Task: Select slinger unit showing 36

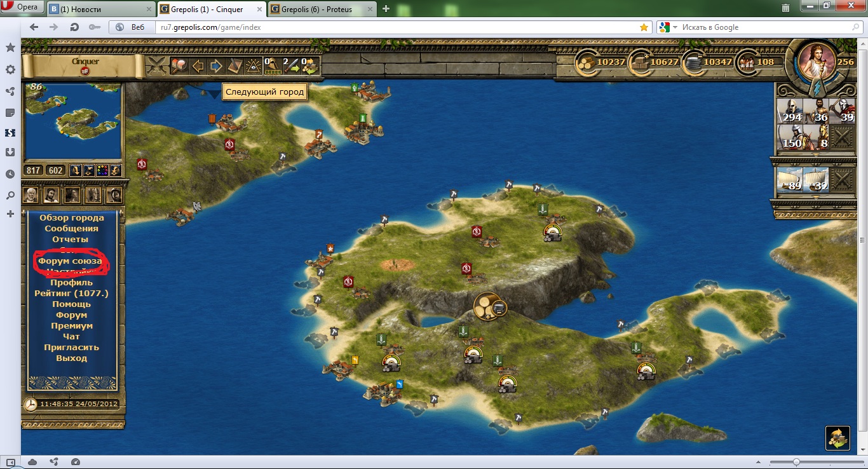Action: pos(816,111)
